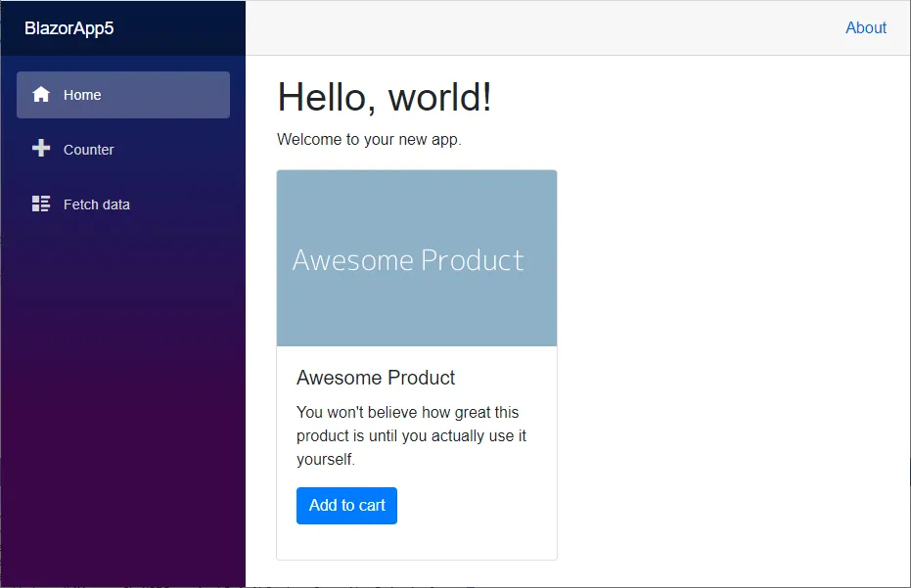Click the Home house icon
The image size is (911, 588).
[41, 94]
